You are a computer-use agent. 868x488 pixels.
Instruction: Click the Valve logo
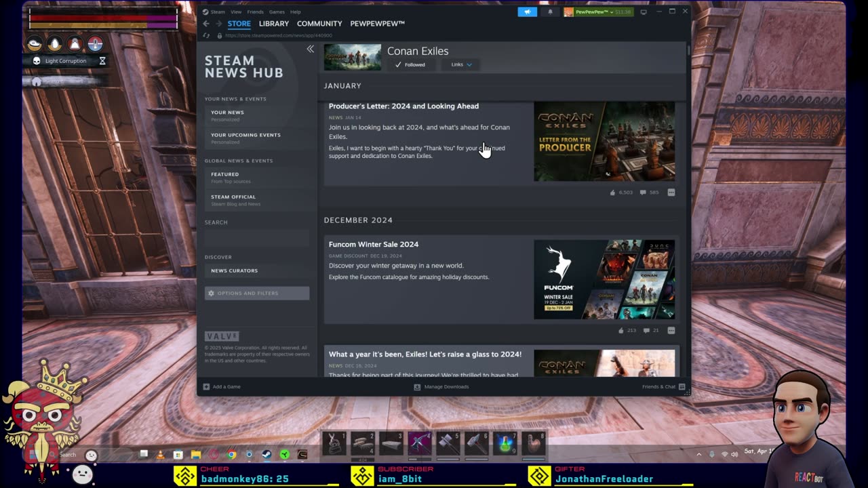point(222,336)
